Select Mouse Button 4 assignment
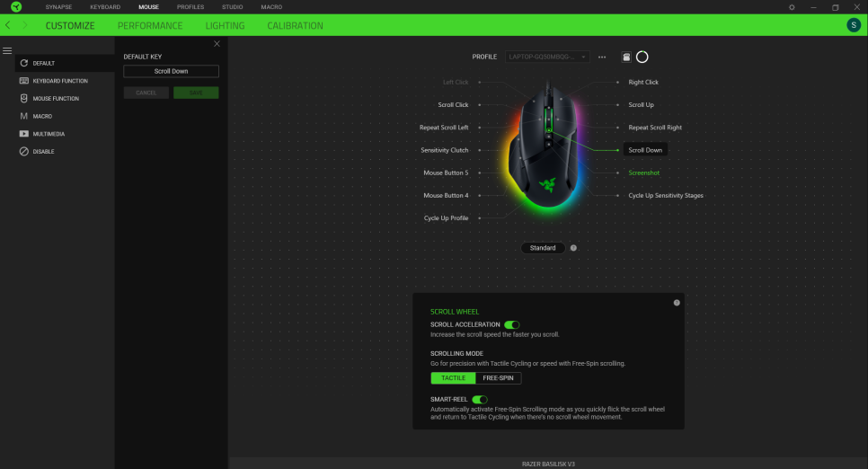Image resolution: width=868 pixels, height=469 pixels. point(446,196)
